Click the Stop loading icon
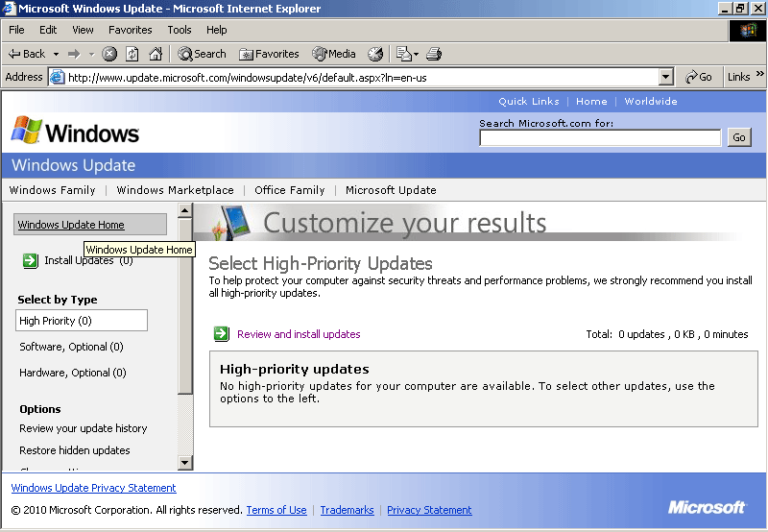 click(109, 54)
